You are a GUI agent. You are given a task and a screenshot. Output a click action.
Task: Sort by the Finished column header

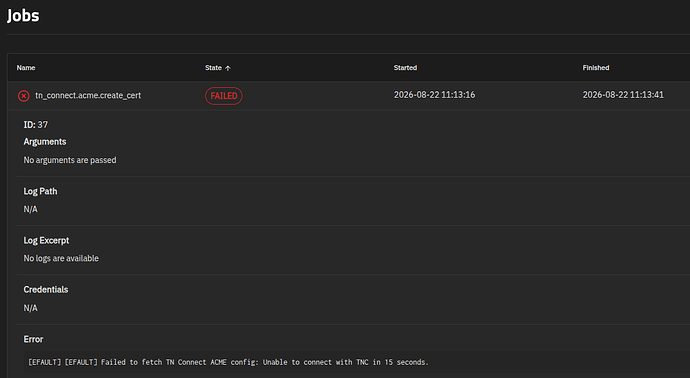click(x=596, y=68)
